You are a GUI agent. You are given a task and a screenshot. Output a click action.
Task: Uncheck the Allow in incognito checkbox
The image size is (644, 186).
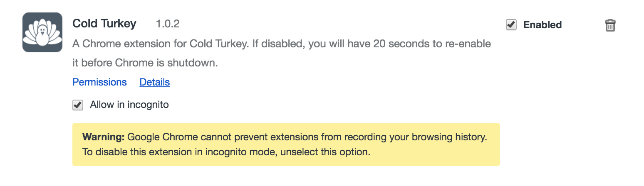[78, 105]
